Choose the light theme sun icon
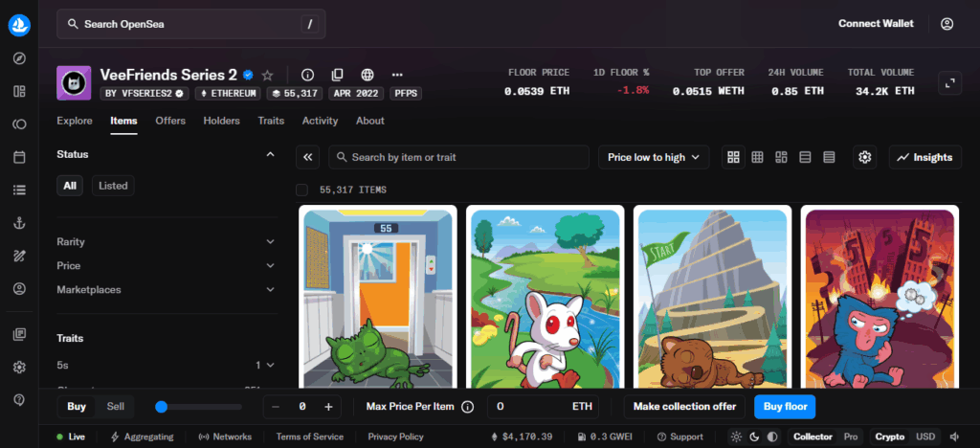Screen dimensions: 980x448 (736, 437)
